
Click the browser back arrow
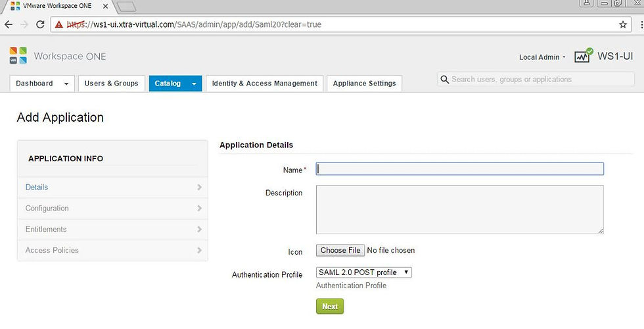pos(8,25)
